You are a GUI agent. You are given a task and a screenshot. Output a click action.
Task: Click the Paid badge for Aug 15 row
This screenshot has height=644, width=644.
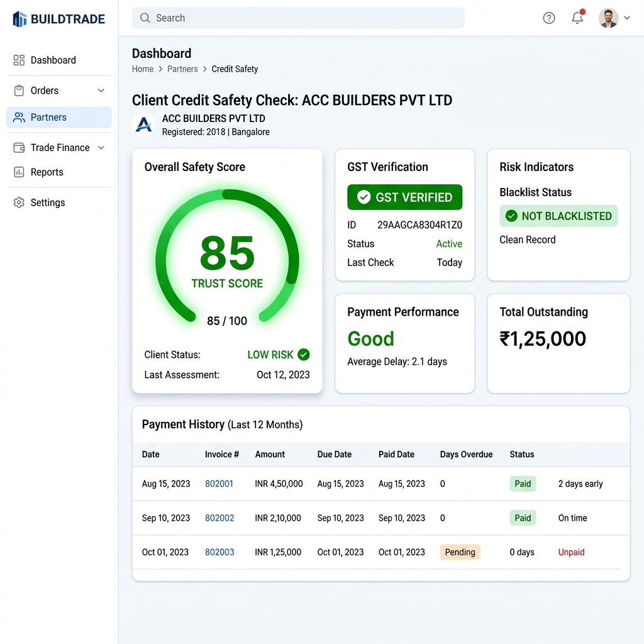coord(523,484)
